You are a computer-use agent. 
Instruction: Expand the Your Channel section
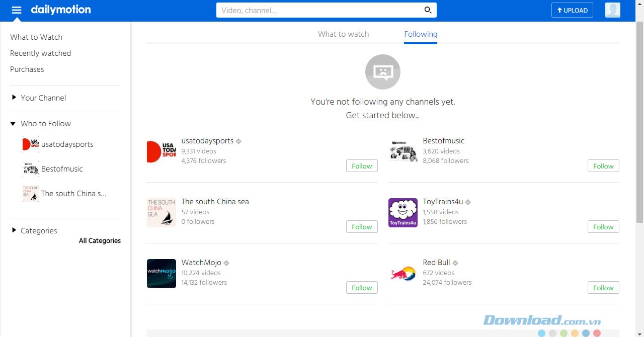pos(14,98)
